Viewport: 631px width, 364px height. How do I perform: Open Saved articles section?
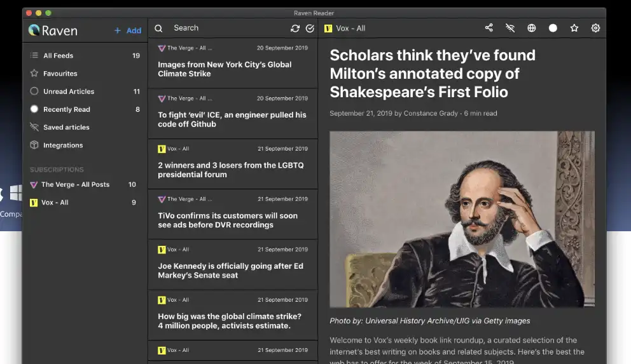[85, 127]
